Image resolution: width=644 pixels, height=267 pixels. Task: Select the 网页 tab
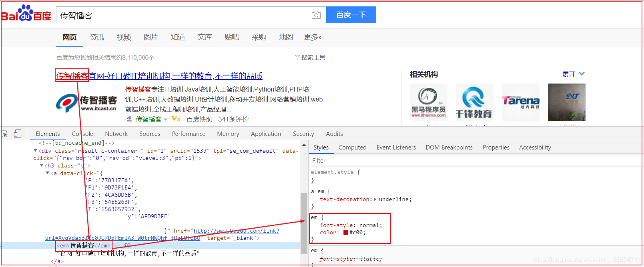tap(70, 37)
